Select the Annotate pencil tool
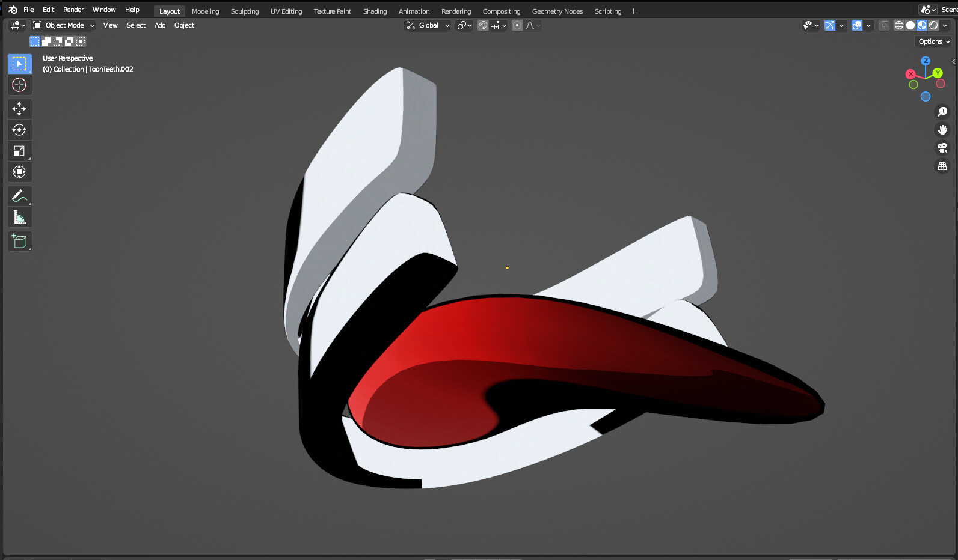958x560 pixels. (19, 196)
